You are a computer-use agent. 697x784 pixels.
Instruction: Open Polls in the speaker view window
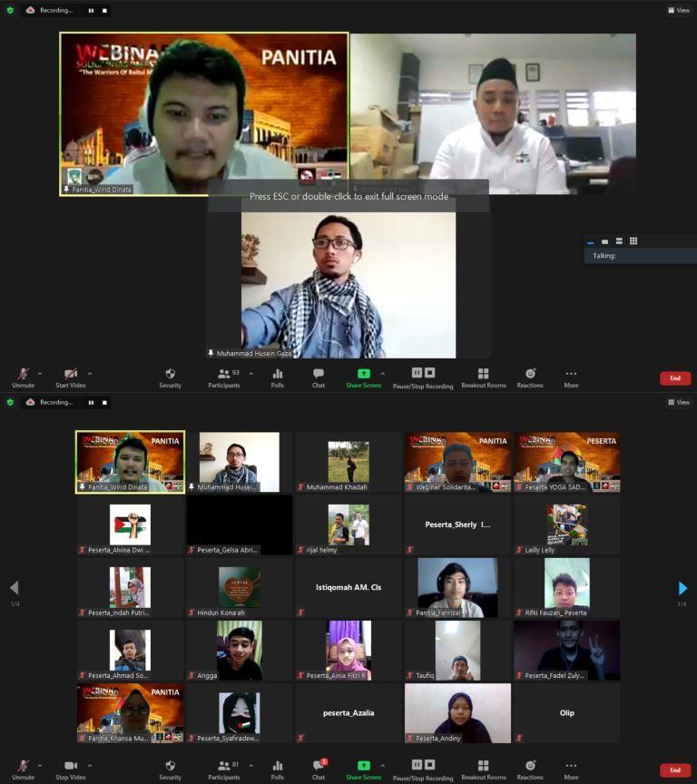tap(278, 377)
